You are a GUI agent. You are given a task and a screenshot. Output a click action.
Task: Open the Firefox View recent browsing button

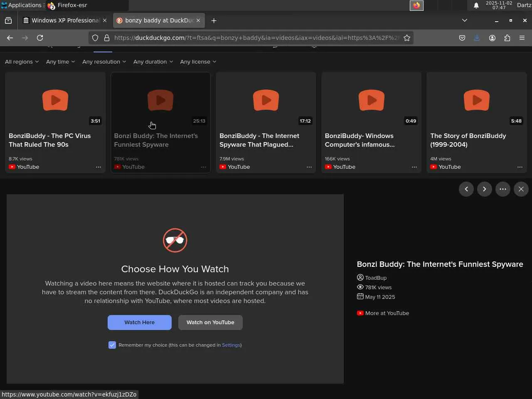point(8,20)
